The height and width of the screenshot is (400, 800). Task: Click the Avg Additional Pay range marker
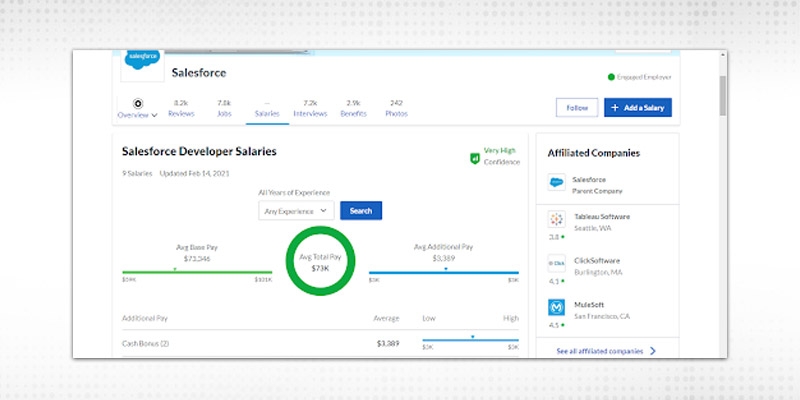[445, 269]
